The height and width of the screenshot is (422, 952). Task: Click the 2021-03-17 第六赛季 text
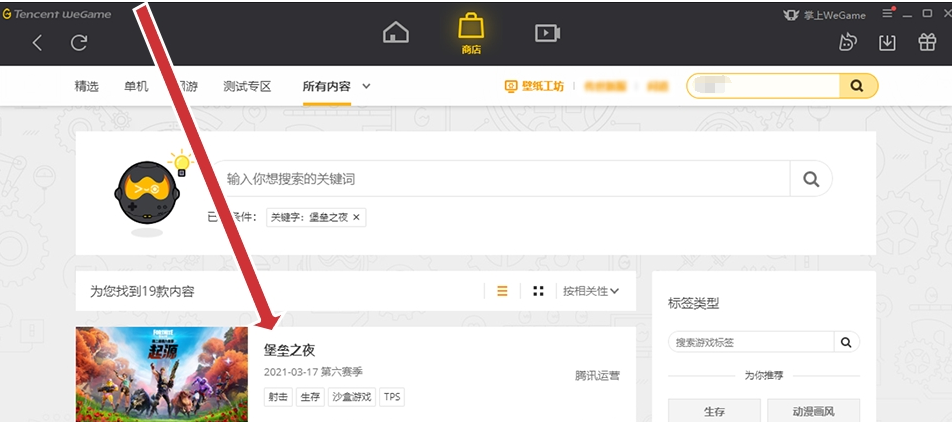point(313,372)
